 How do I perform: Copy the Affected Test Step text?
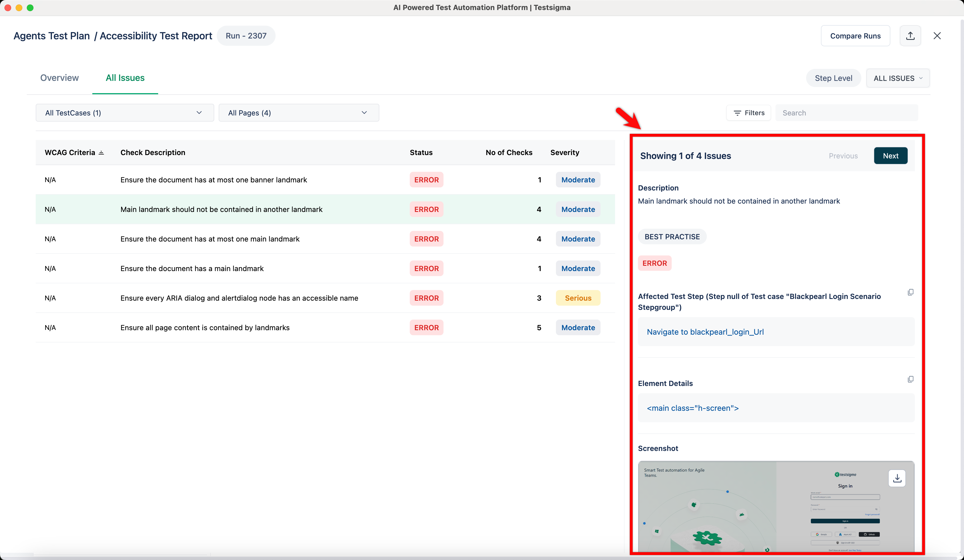[910, 292]
